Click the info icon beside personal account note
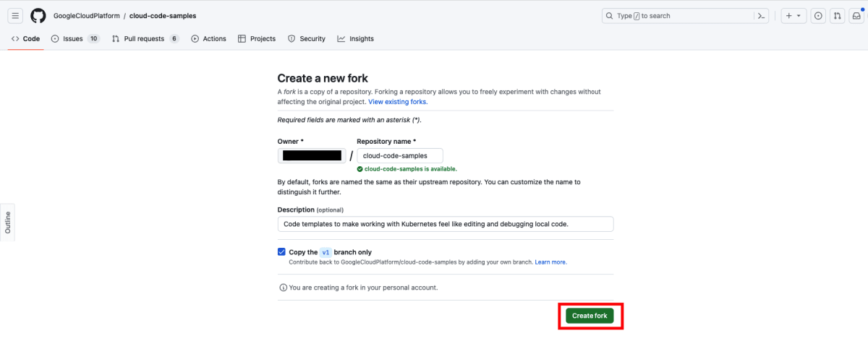Viewport: 868px width, 341px height. (283, 288)
